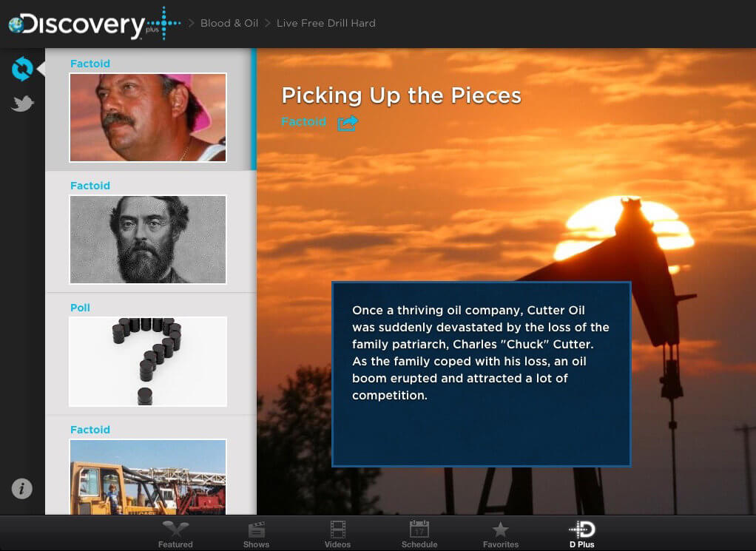Click the Discovery plus logo
The height and width of the screenshot is (551, 756).
95,24
